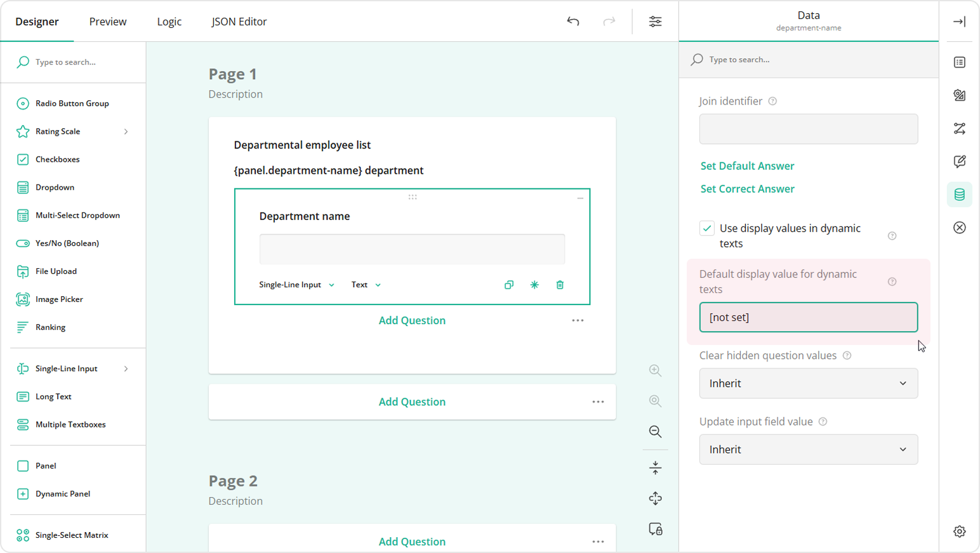This screenshot has height=553, width=980.
Task: Open the Validation panel in the property grid
Action: tap(959, 227)
